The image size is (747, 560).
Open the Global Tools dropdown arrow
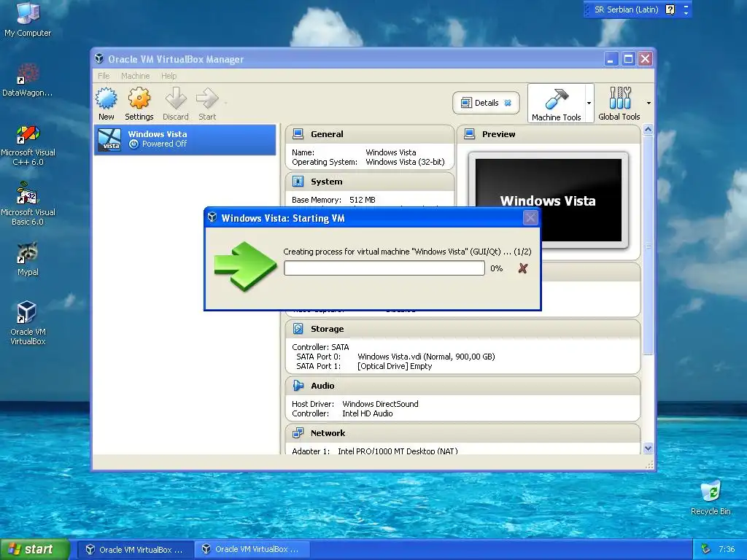(x=649, y=103)
